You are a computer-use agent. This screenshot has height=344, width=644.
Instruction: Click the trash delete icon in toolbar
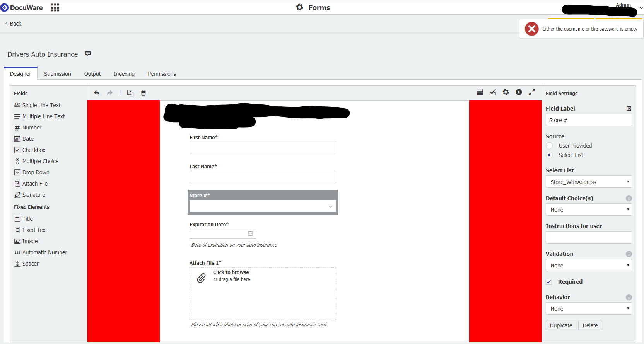click(143, 93)
